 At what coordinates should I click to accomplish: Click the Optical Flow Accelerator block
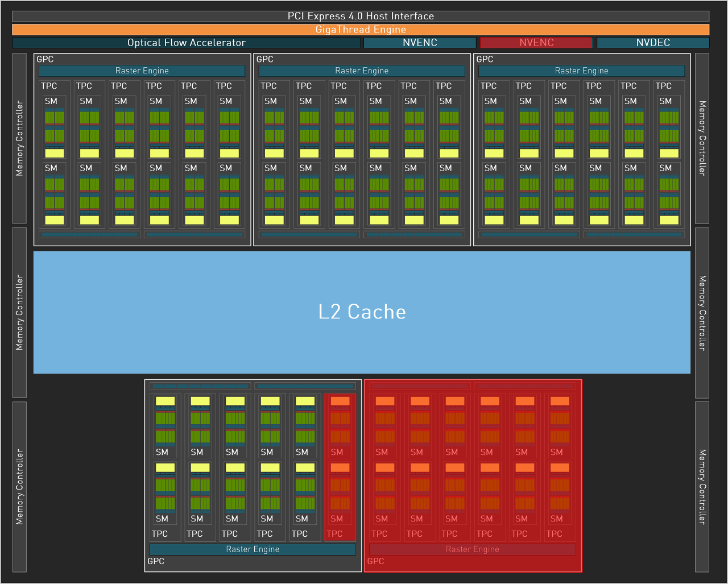point(187,43)
